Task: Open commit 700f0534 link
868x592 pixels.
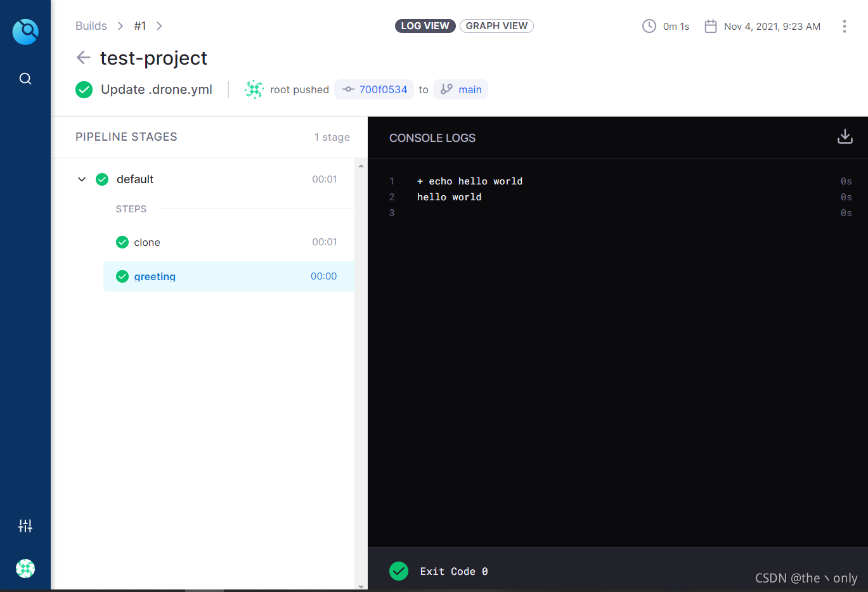Action: (374, 89)
